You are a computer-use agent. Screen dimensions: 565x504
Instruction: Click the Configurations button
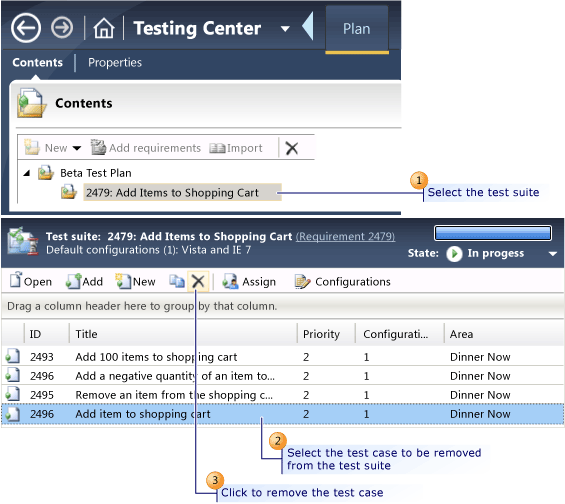point(343,281)
